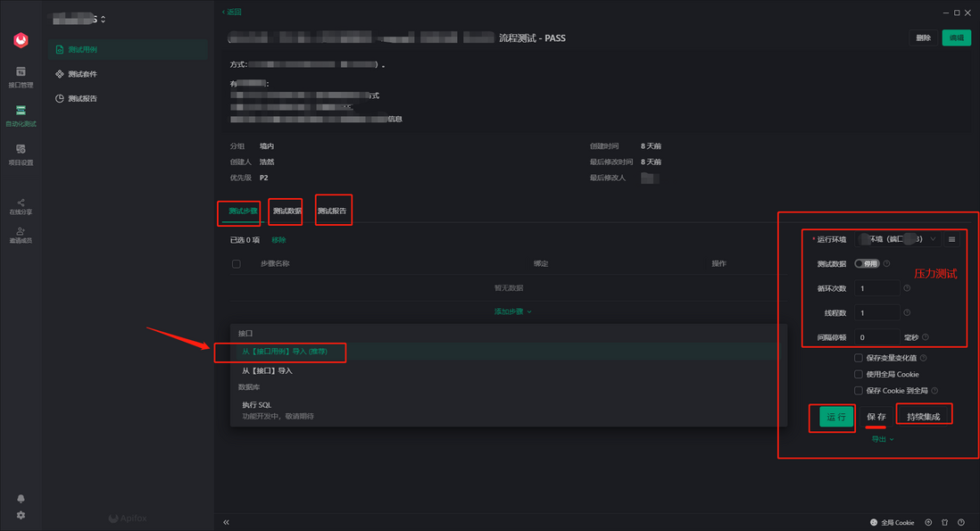Screen dimensions: 980x531
Task: Click the environment management hamburger icon
Action: click(952, 239)
